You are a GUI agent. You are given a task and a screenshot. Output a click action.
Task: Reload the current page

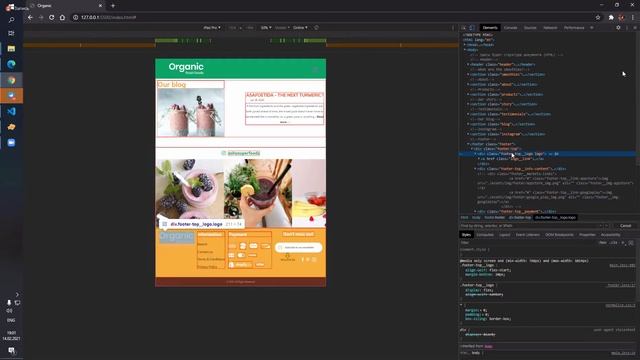click(51, 18)
